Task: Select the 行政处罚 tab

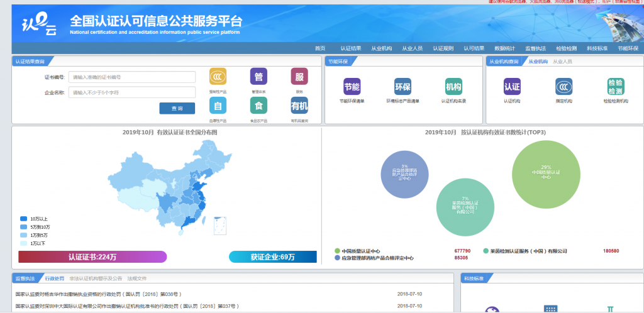Action: tap(54, 278)
